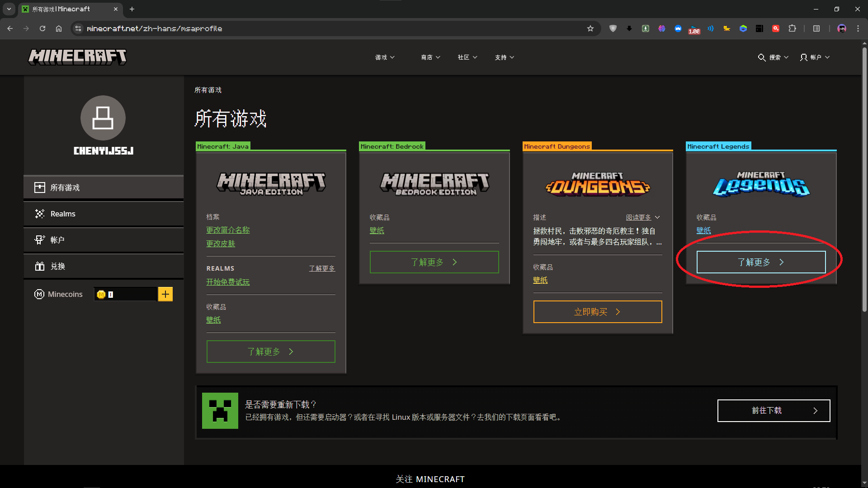Click the Minecraft Bedrock Edition logo

[x=434, y=184]
